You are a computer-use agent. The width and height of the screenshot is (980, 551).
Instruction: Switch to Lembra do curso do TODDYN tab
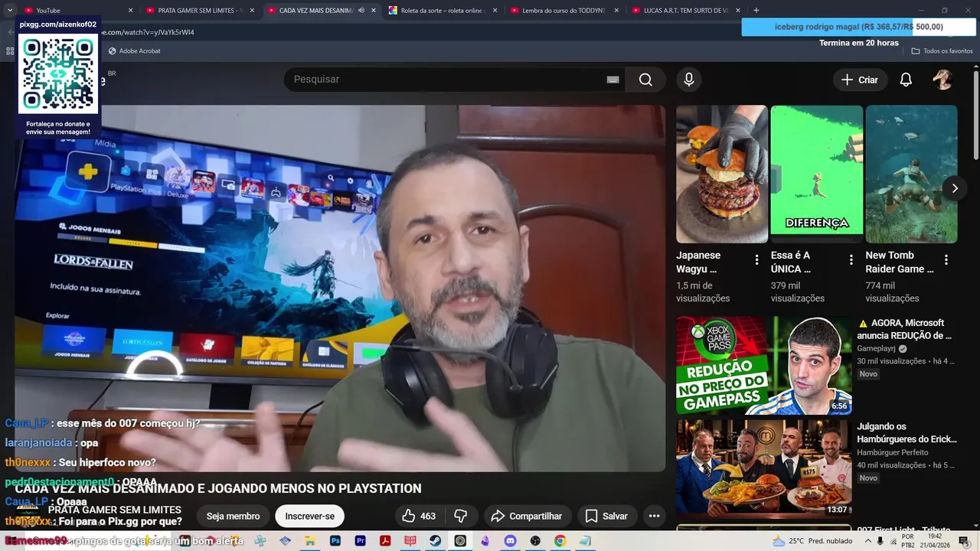563,10
